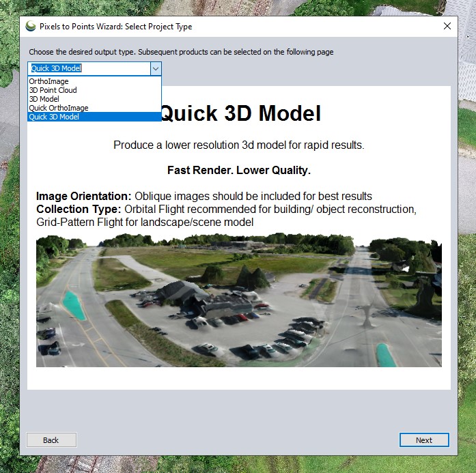Collapse the output type dropdown arrow
The height and width of the screenshot is (473, 476).
(156, 68)
